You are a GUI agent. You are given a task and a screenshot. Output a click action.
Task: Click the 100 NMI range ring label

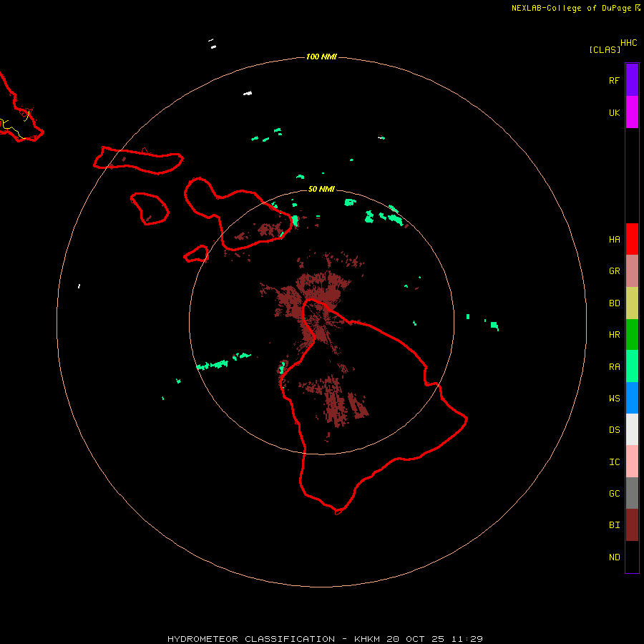pyautogui.click(x=321, y=57)
